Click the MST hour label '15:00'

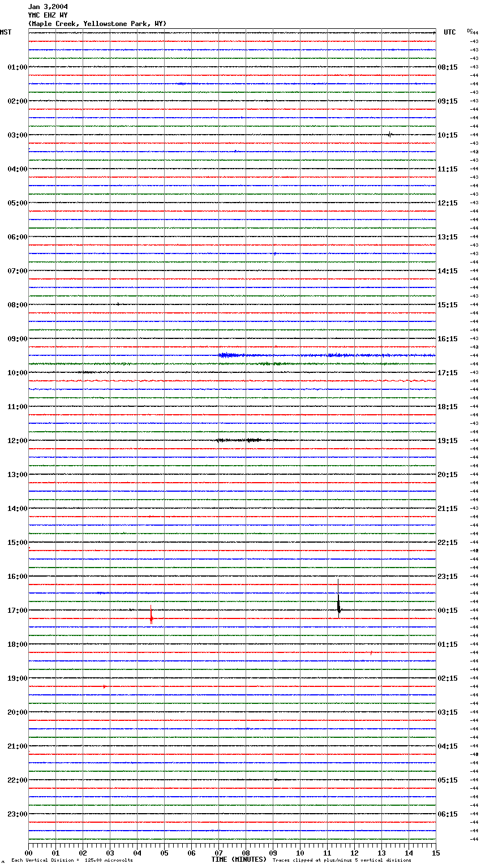(x=18, y=543)
